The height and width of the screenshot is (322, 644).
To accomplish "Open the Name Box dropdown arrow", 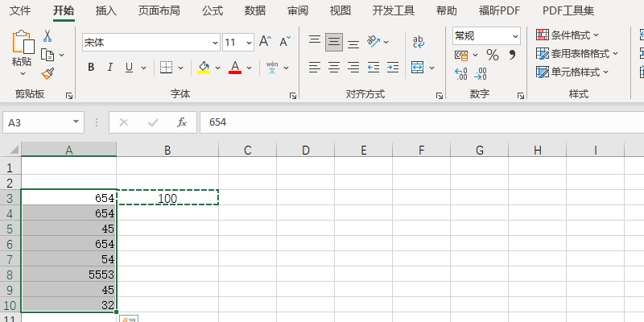I will tap(76, 122).
